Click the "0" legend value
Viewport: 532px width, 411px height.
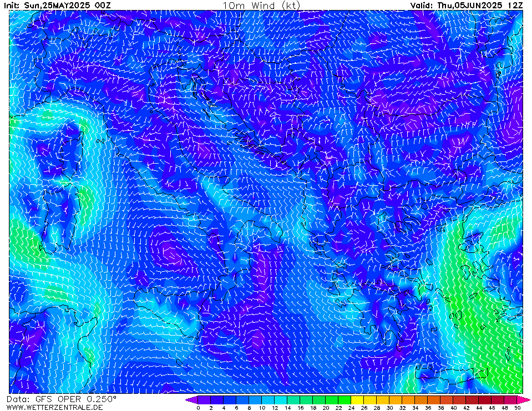(x=198, y=408)
